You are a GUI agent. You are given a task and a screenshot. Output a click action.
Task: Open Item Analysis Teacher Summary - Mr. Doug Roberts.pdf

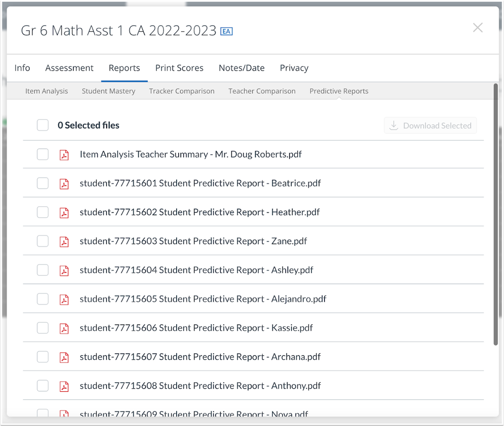point(191,154)
